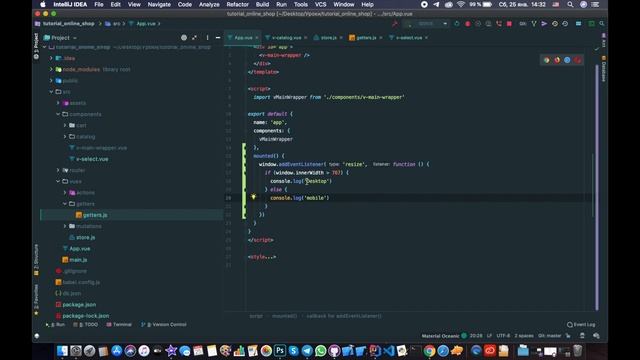This screenshot has height=360, width=640.
Task: Open preview in Opera browser icon
Action: point(577,60)
